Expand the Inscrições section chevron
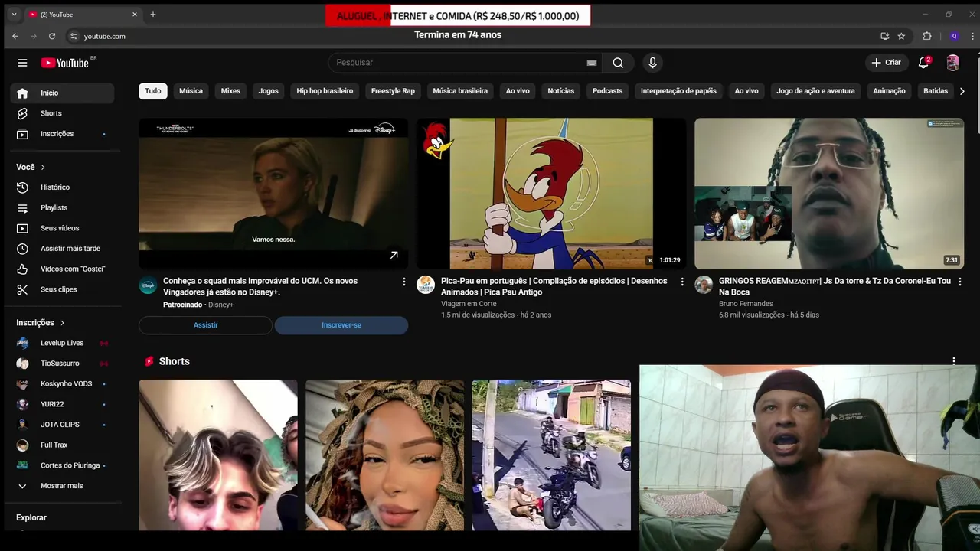This screenshot has width=980, height=551. [x=62, y=323]
